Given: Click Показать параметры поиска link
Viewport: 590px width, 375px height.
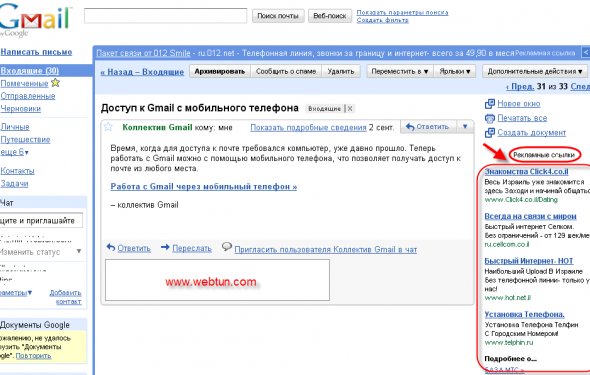Looking at the screenshot, I should pos(402,12).
